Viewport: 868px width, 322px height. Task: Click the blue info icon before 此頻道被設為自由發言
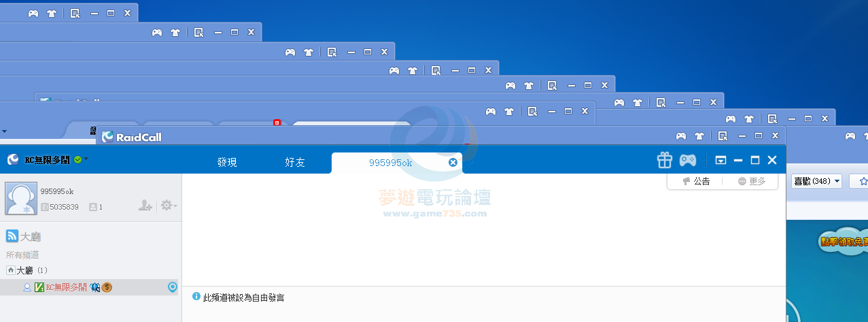(x=196, y=297)
